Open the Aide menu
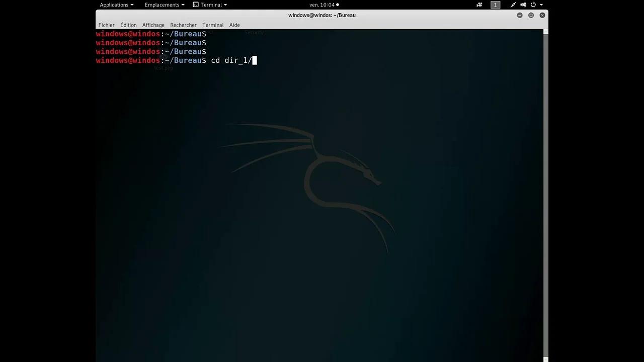Viewport: 644px width, 362px height. [x=234, y=25]
